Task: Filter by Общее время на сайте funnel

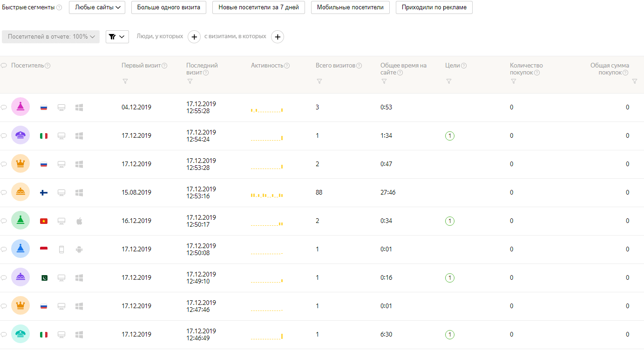Action: [x=384, y=81]
